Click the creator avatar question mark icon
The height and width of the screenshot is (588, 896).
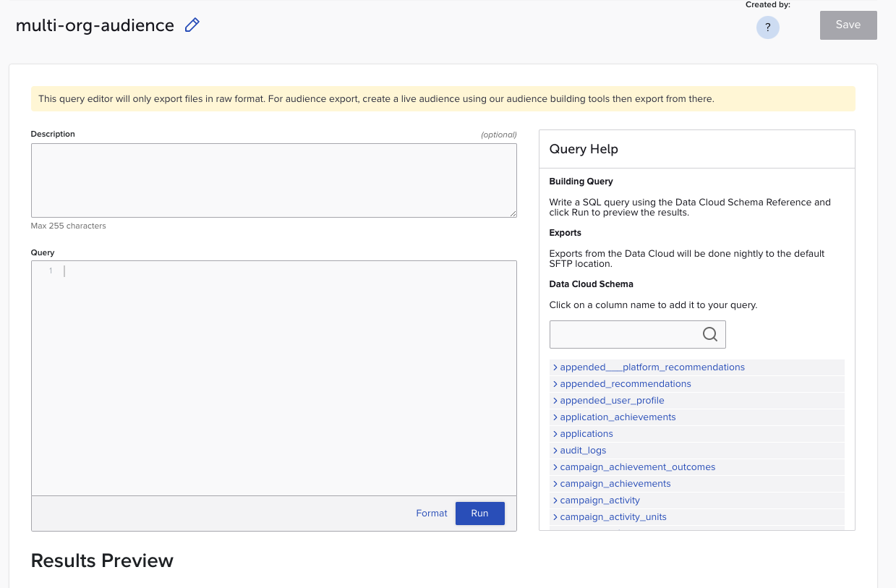[767, 27]
